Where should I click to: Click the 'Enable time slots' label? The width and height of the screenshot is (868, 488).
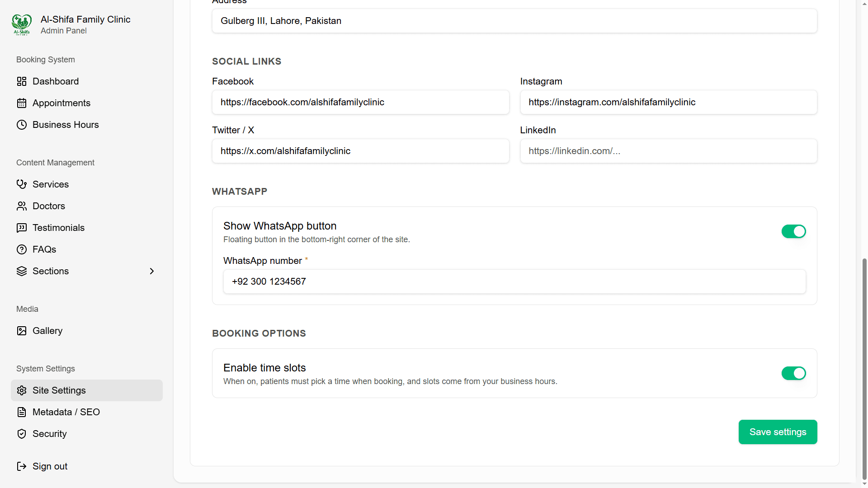click(264, 368)
